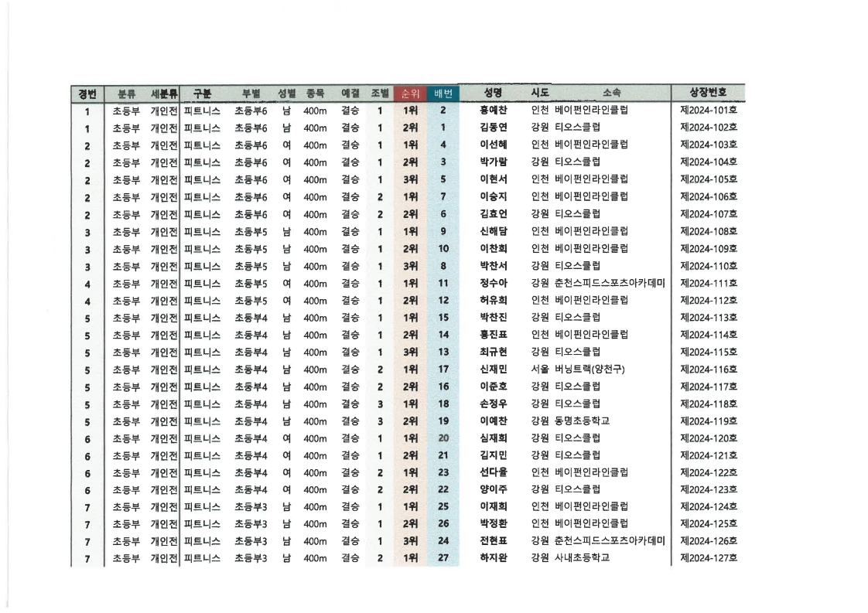Select the name 이준호
This screenshot has height=613, width=868.
pos(494,387)
